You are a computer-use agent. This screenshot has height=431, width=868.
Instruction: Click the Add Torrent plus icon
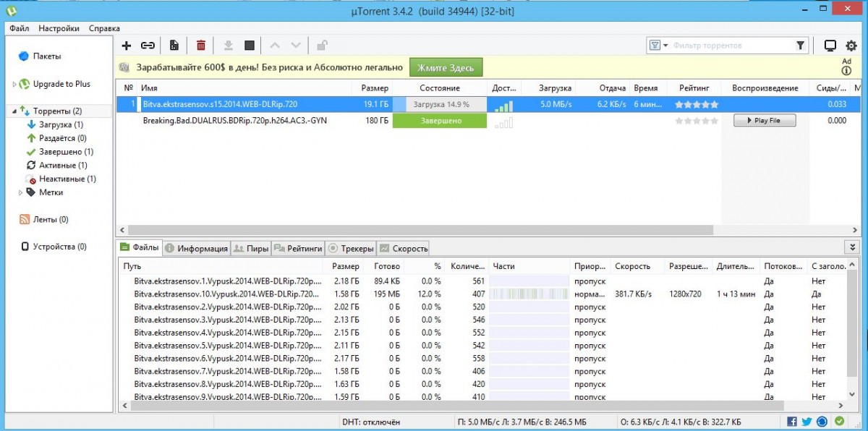[127, 46]
